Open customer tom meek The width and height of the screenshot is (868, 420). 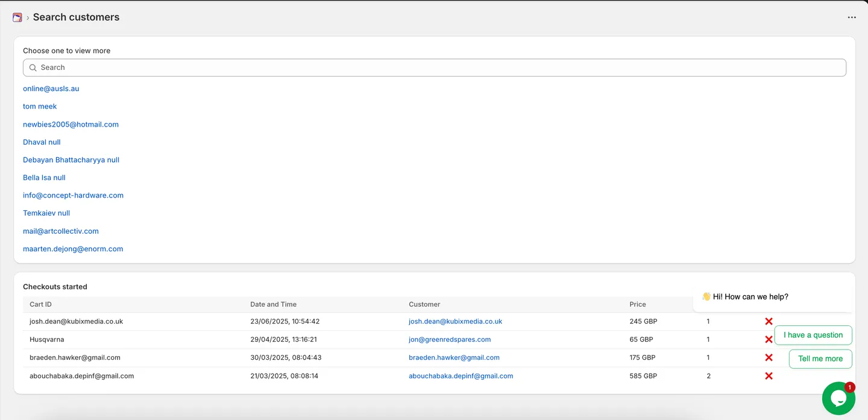point(40,106)
